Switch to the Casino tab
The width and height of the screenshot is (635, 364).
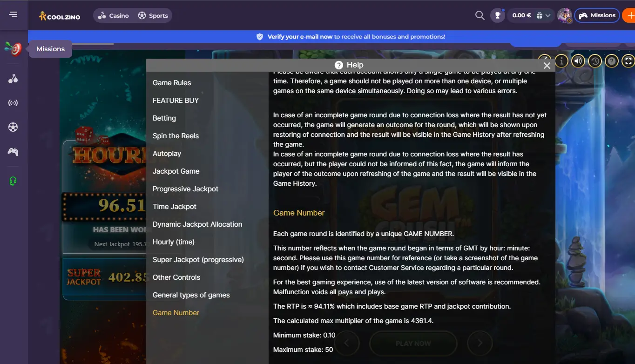114,16
